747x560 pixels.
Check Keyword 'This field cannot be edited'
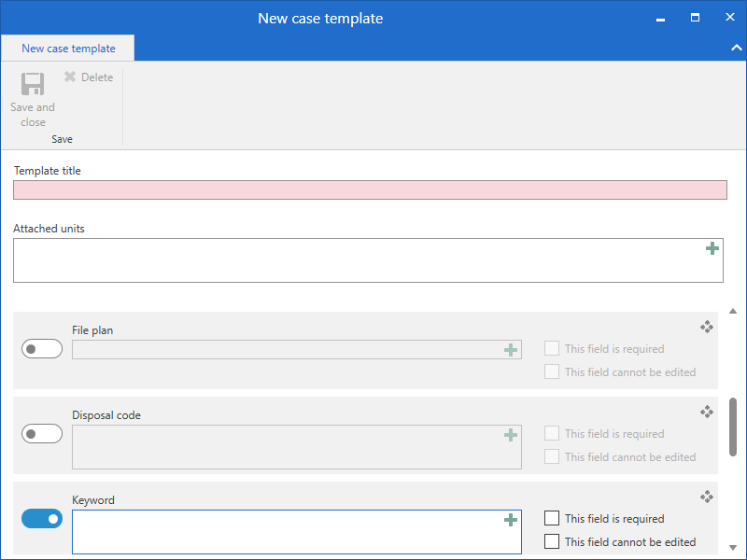point(552,541)
